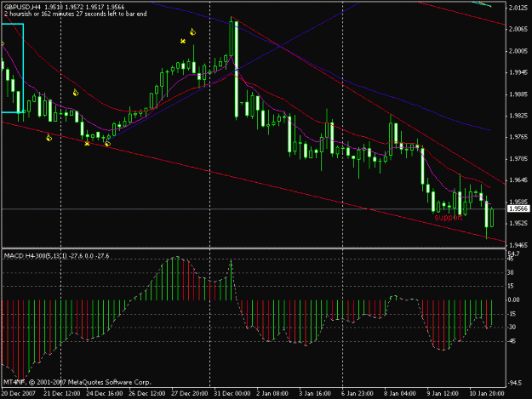532x399 pixels.
Task: Click the 3 Jan 16:00 time label
Action: click(x=315, y=393)
